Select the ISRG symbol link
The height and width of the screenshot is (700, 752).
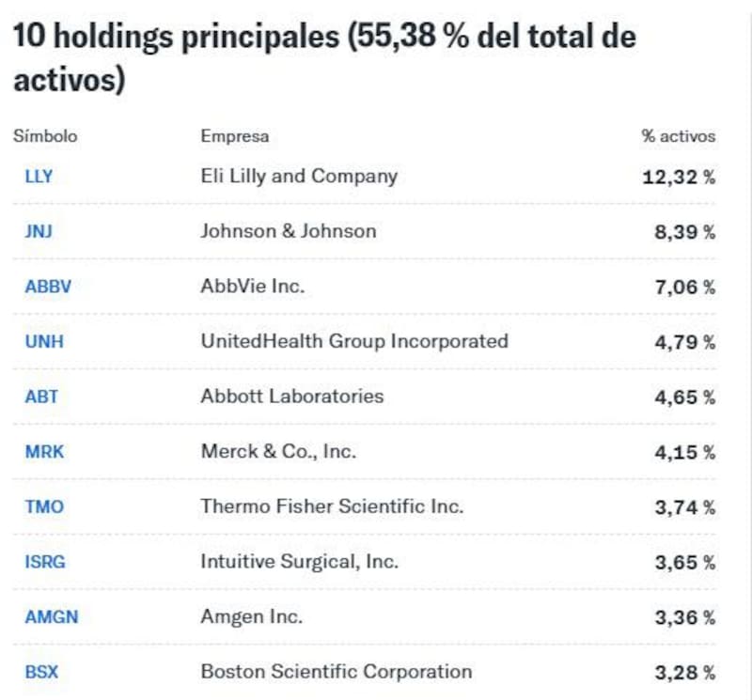(45, 563)
